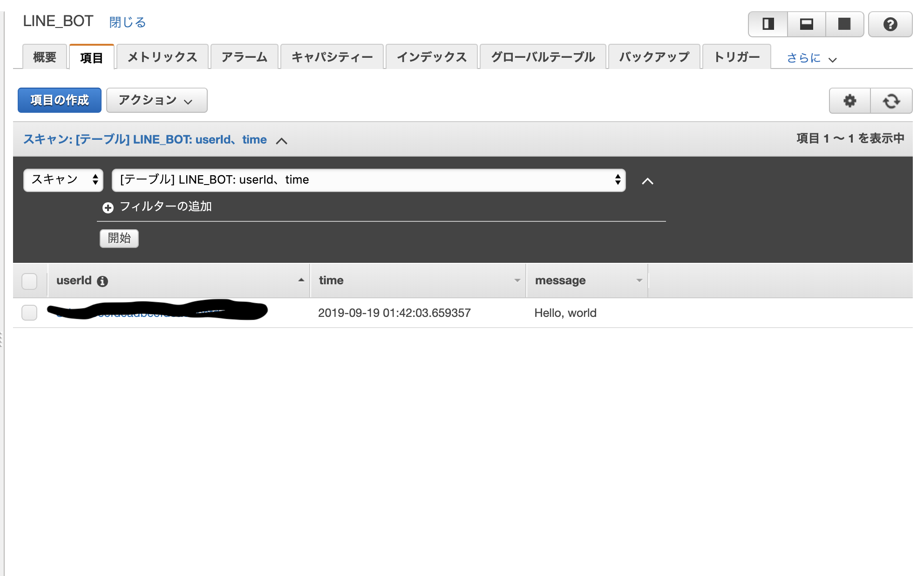This screenshot has width=924, height=576.
Task: Switch to bottom panel layout icon
Action: point(806,24)
